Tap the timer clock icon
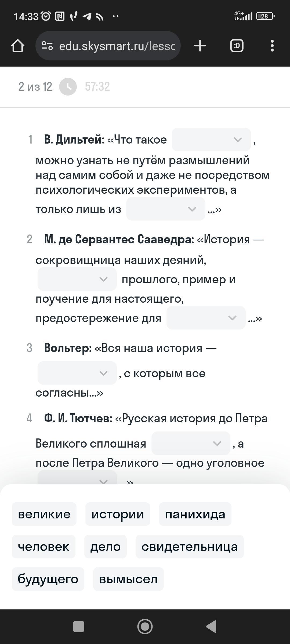This screenshot has height=644, width=290. (x=68, y=87)
